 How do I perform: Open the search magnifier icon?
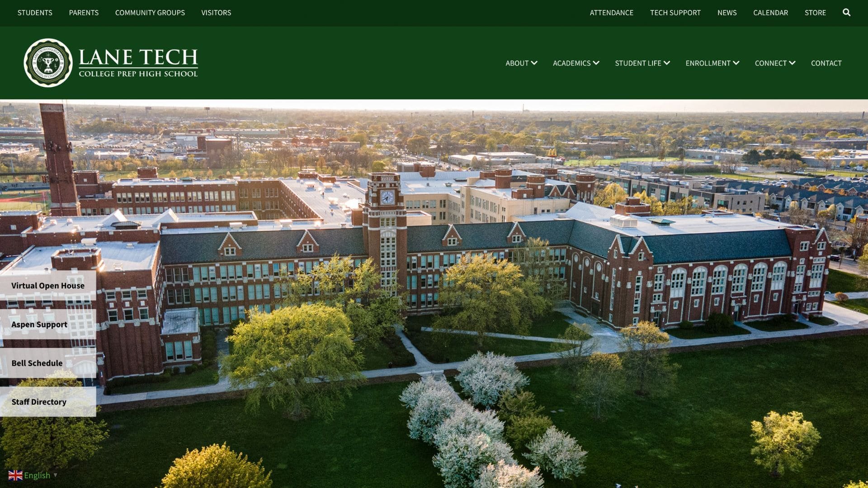846,13
